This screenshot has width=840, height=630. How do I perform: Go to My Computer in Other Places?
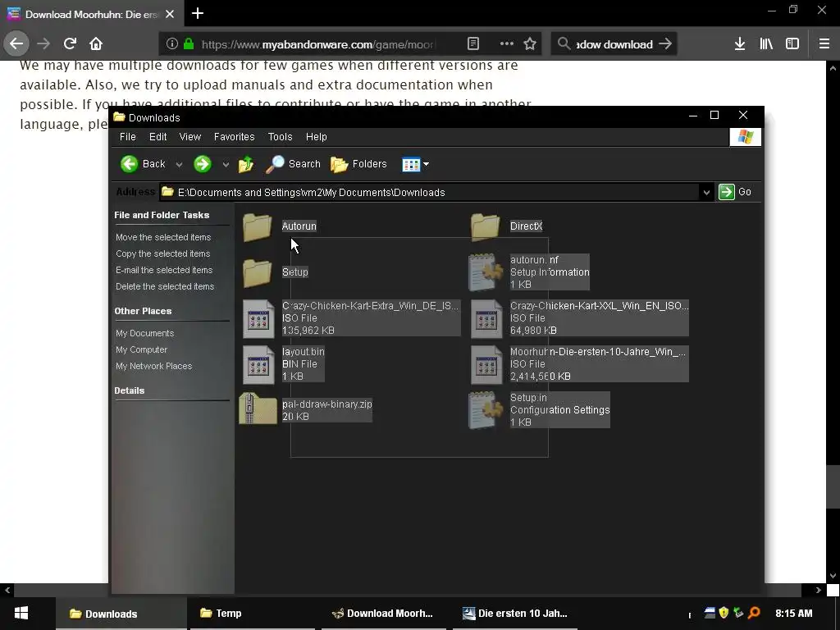click(141, 349)
